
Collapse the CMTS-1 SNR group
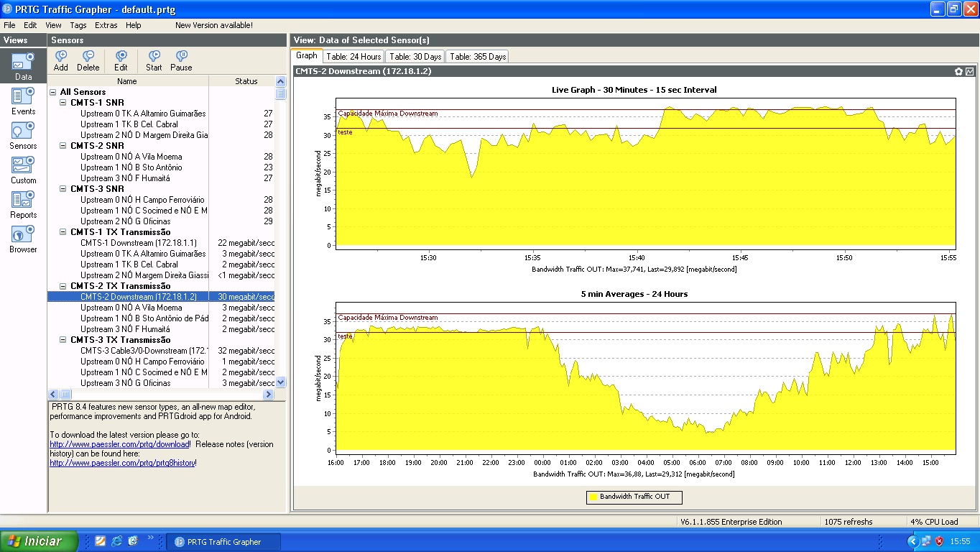coord(63,103)
